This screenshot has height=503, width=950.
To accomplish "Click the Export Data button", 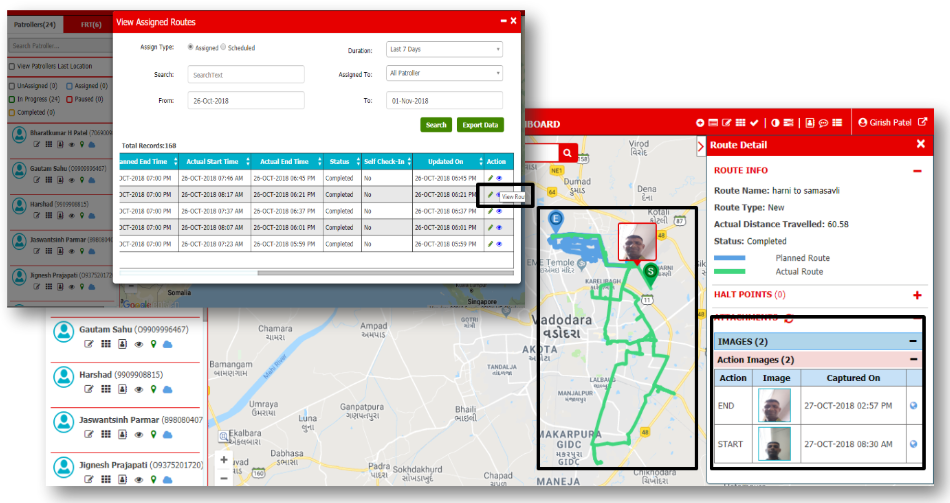I will (480, 125).
